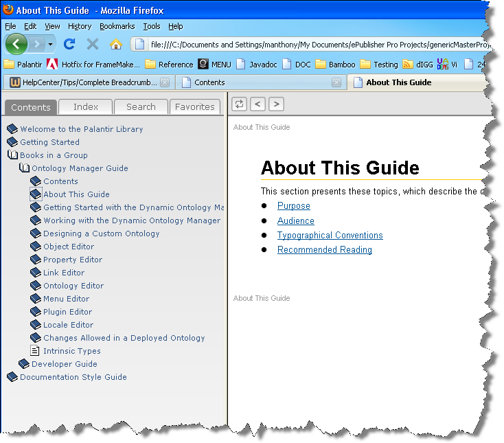The width and height of the screenshot is (504, 443).
Task: Open the Bookmarks menu
Action: pyautogui.click(x=117, y=26)
